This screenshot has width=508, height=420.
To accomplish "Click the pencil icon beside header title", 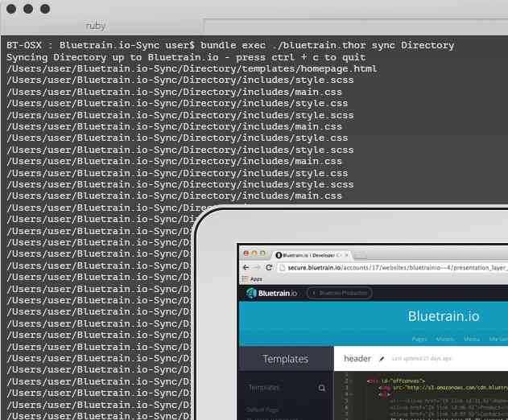I will pyautogui.click(x=382, y=359).
